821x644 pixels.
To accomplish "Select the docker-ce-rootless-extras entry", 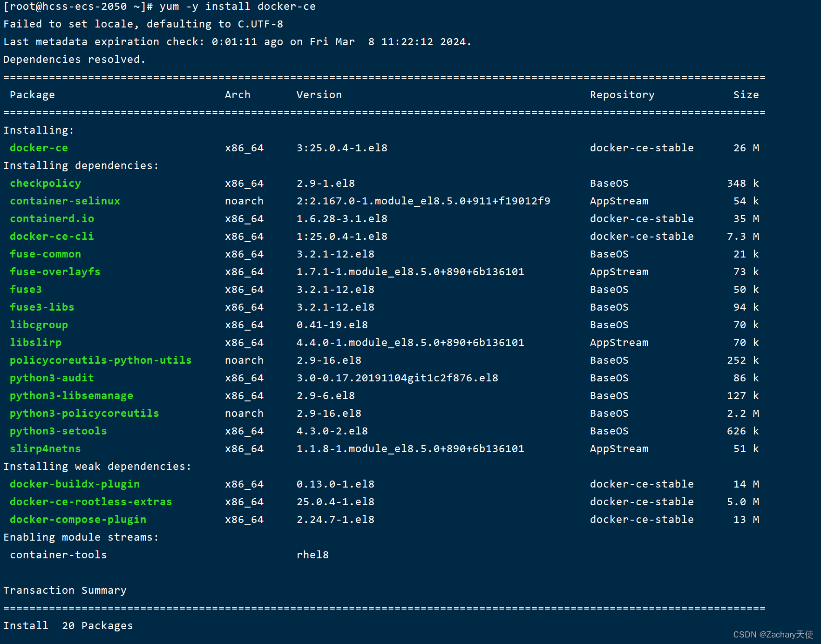I will [90, 502].
